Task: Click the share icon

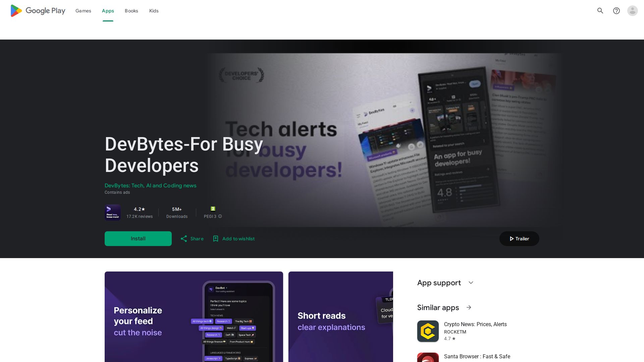Action: [184, 239]
